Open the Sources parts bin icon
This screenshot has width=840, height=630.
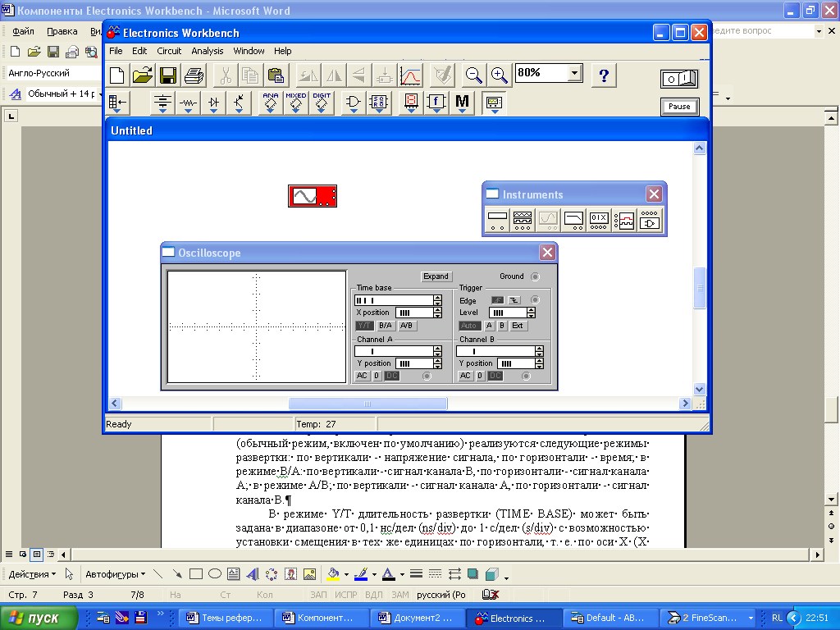click(x=162, y=103)
